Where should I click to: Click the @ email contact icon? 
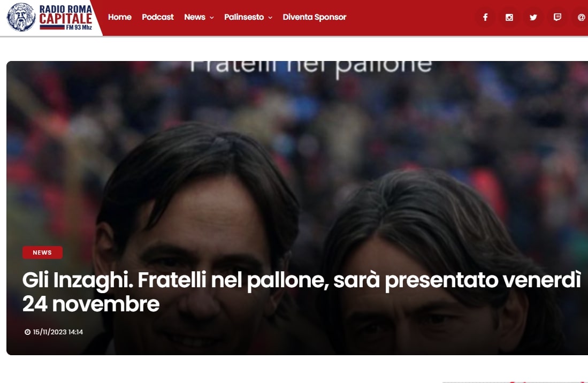point(581,17)
